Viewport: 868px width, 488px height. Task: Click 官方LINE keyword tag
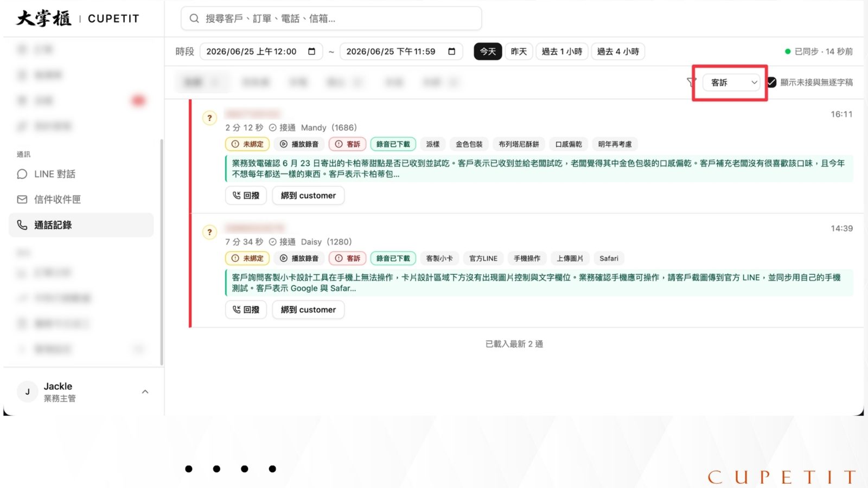point(483,259)
